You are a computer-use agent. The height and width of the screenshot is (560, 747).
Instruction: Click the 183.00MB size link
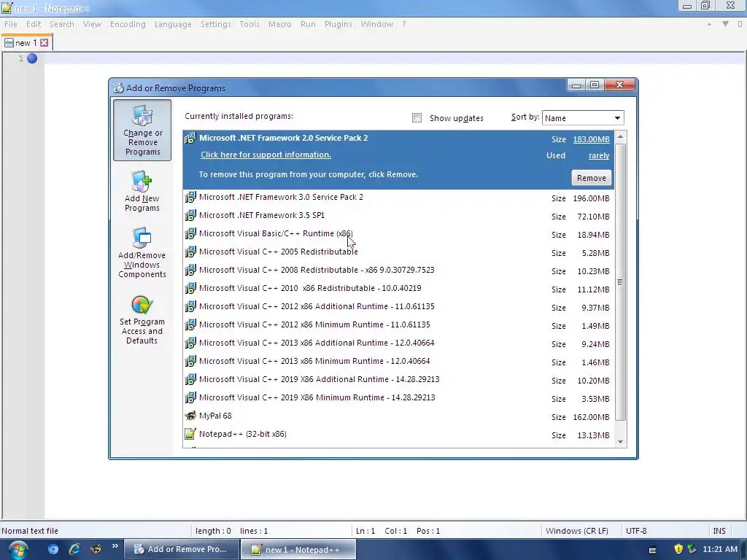point(591,139)
